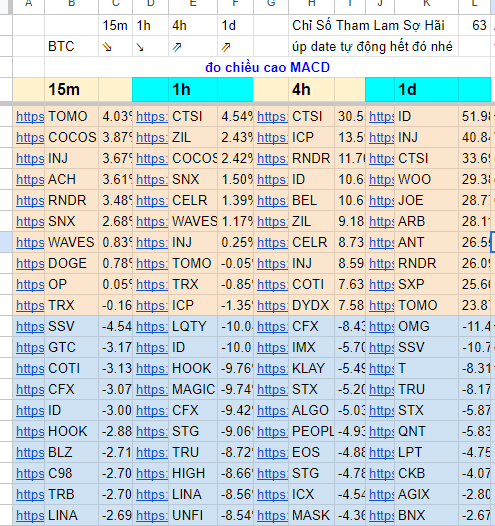This screenshot has width=495, height=526.
Task: Select the KLAY cell in 4h list
Action: tap(312, 368)
